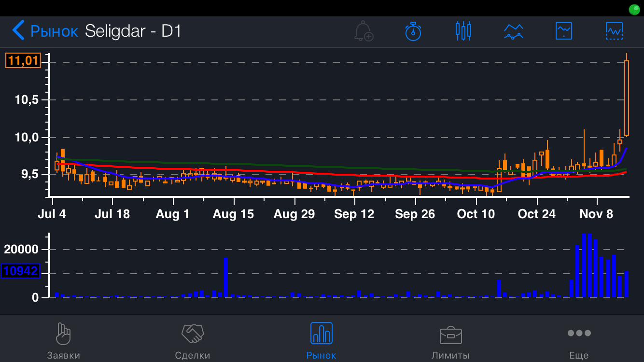Screen dimensions: 644x362
Task: Open the Заявки tab
Action: 64,341
